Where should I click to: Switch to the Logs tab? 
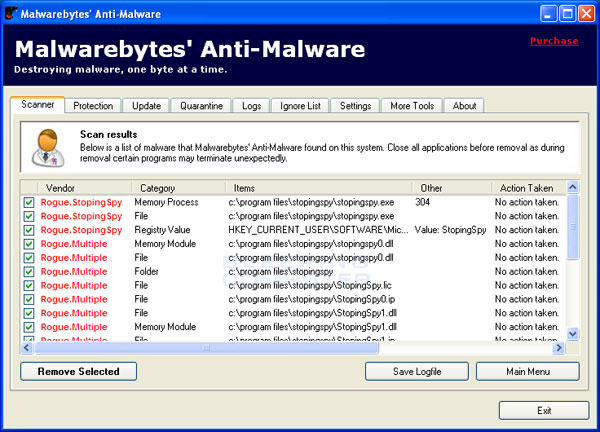251,106
